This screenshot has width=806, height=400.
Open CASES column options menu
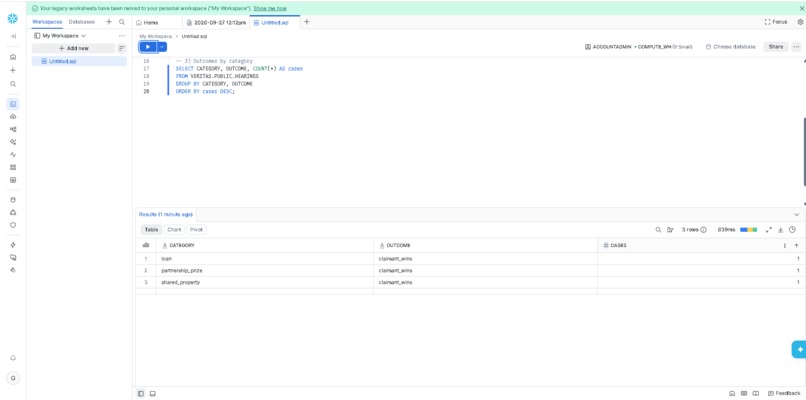[785, 246]
